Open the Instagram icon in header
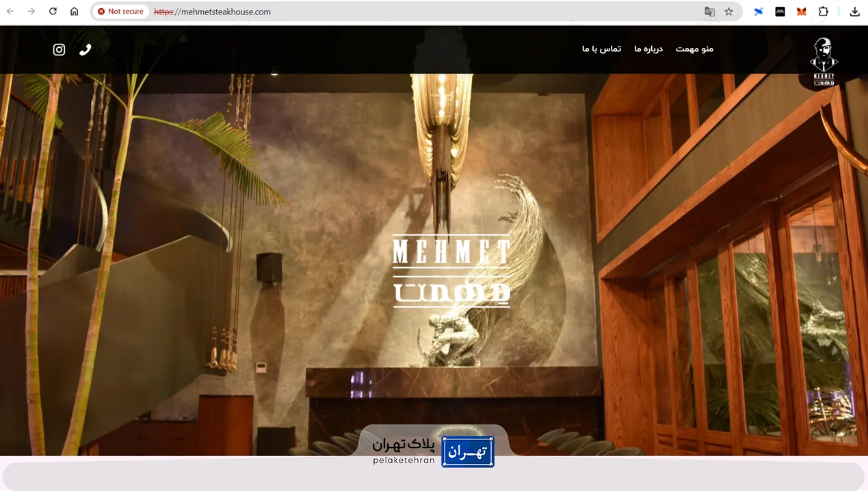Screen dimensions: 868x492 pos(59,49)
